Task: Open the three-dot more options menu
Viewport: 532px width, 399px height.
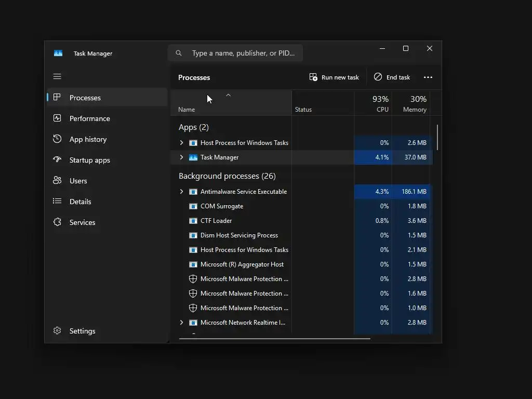Action: [428, 77]
